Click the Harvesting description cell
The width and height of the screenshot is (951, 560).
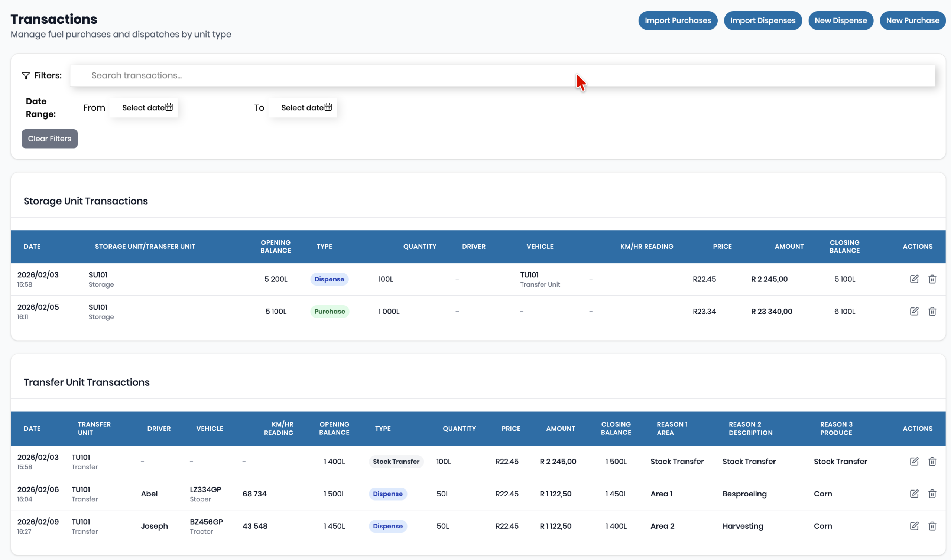(743, 526)
